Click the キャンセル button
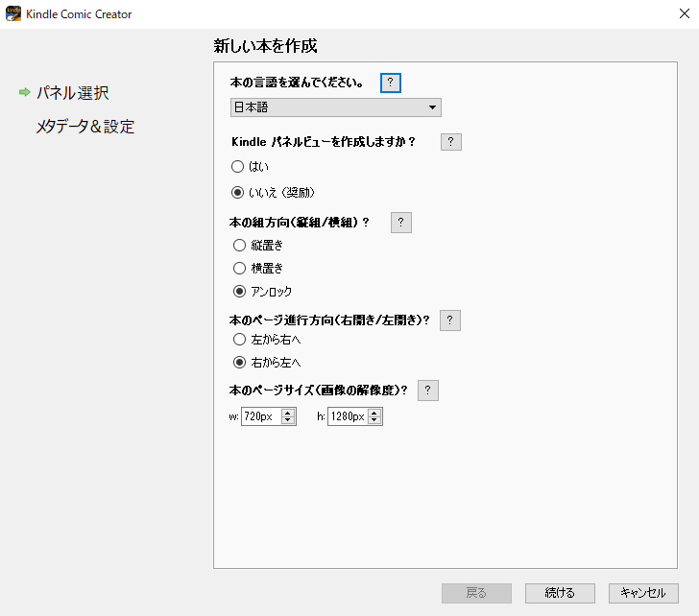This screenshot has height=616, width=699. click(x=643, y=593)
